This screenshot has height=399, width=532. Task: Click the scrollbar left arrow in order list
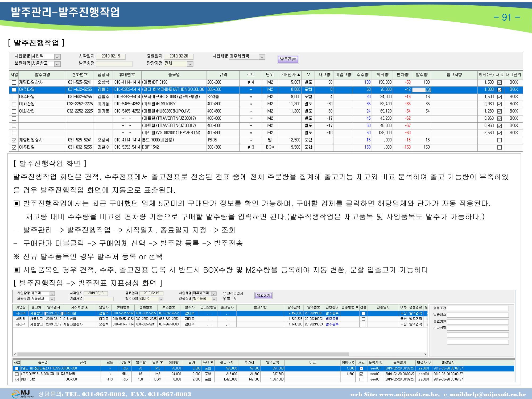pyautogui.click(x=15, y=354)
